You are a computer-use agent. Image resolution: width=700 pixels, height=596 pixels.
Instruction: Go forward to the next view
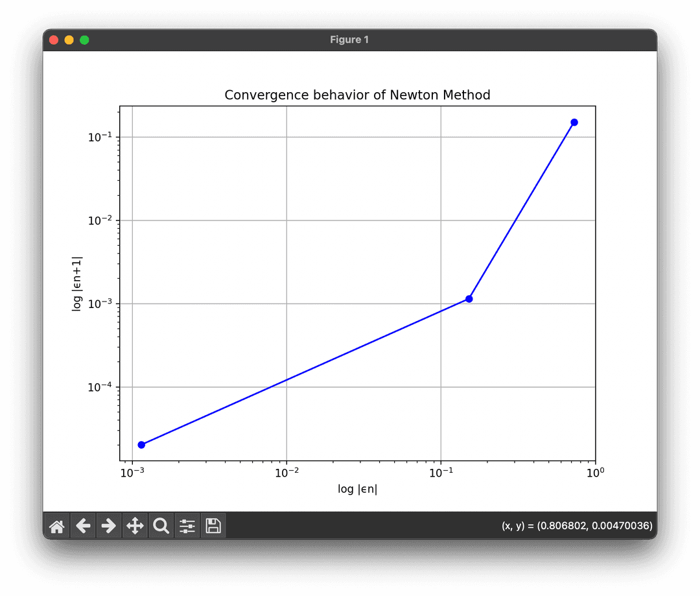pos(109,525)
